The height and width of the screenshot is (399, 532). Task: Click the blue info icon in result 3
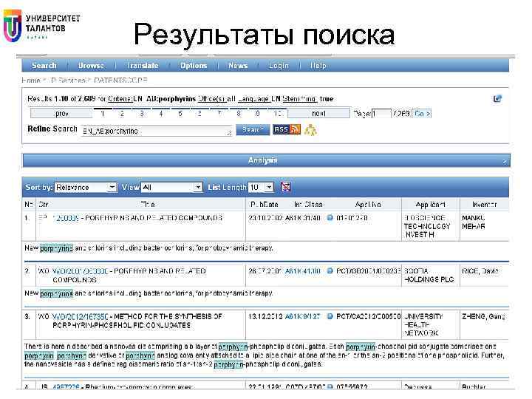[330, 316]
